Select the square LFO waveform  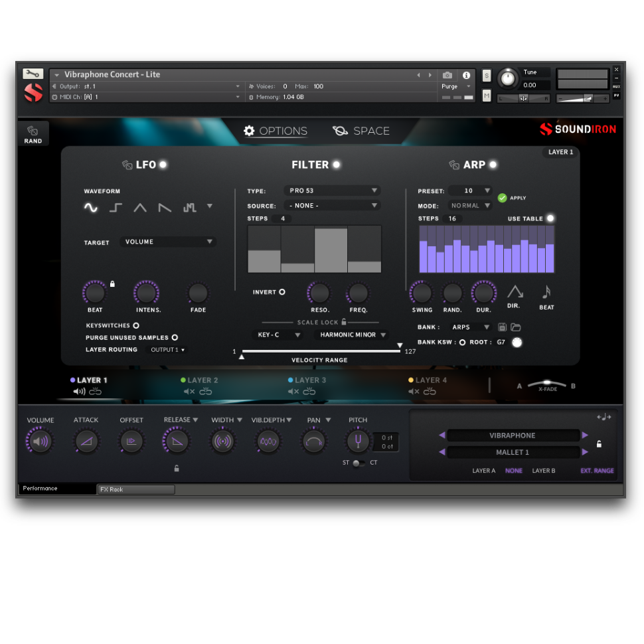(x=116, y=207)
